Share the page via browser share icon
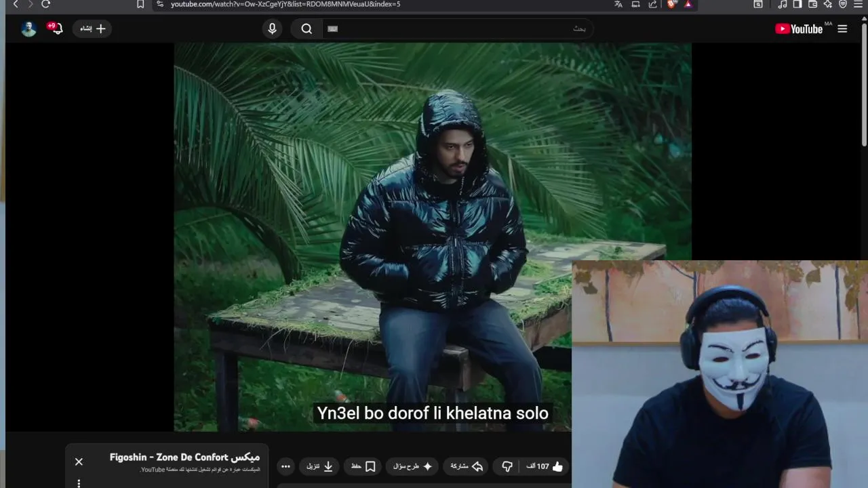Viewport: 868px width, 488px height. tap(653, 4)
